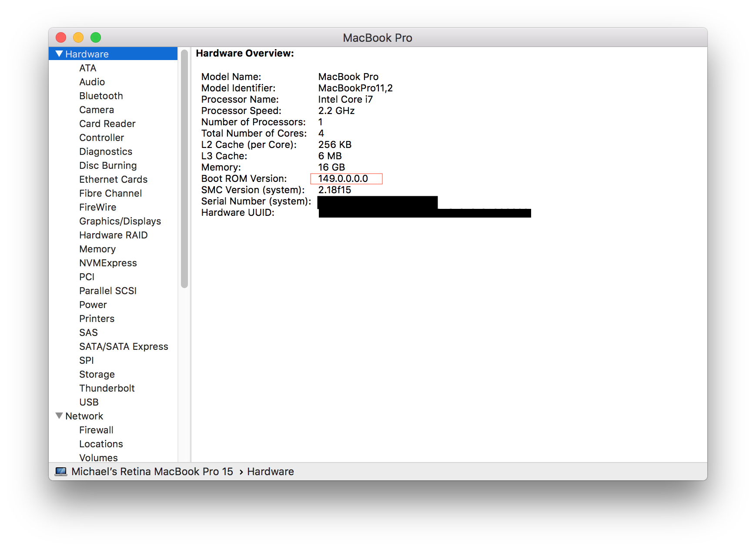Click the Total Number of Cores label
This screenshot has width=756, height=550.
point(254,133)
